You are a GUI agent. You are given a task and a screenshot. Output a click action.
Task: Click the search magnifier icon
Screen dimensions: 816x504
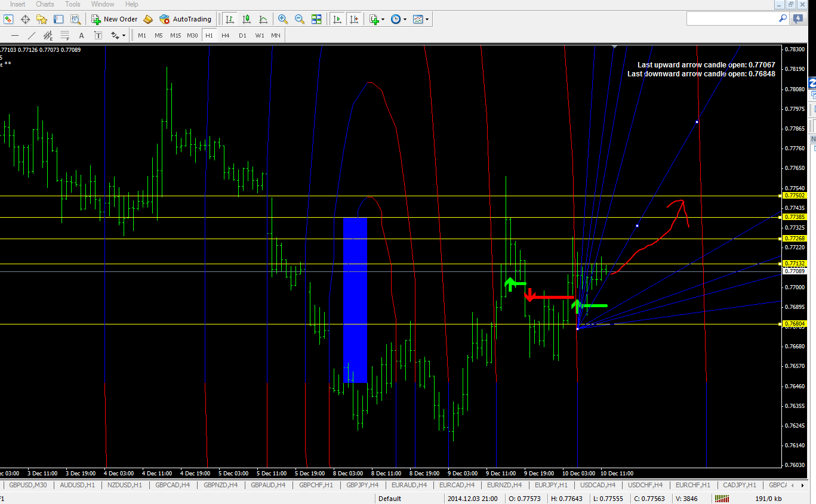pyautogui.click(x=783, y=19)
